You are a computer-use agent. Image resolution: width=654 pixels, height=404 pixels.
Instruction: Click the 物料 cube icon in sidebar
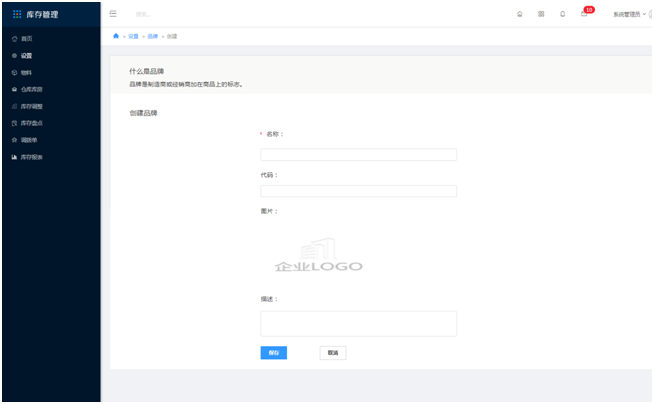15,73
